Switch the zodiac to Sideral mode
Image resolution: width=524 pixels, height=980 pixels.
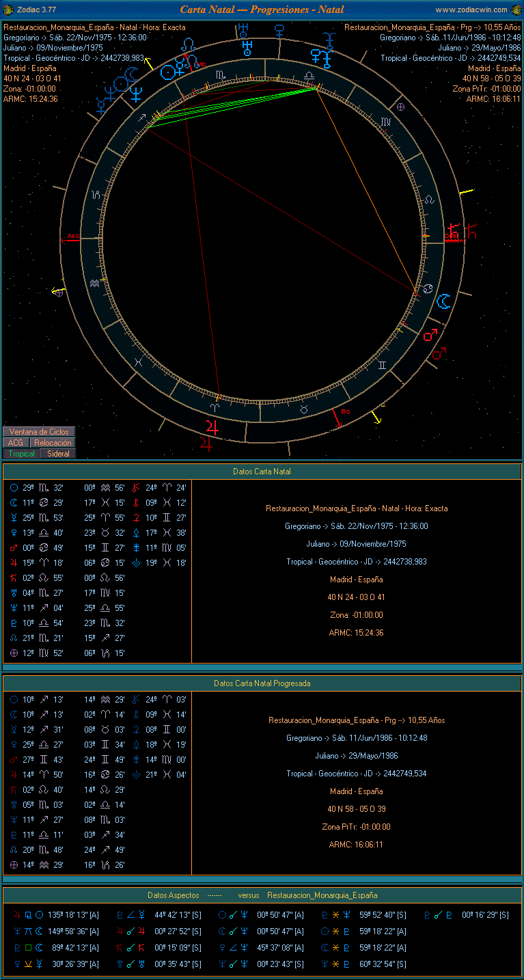[x=58, y=454]
